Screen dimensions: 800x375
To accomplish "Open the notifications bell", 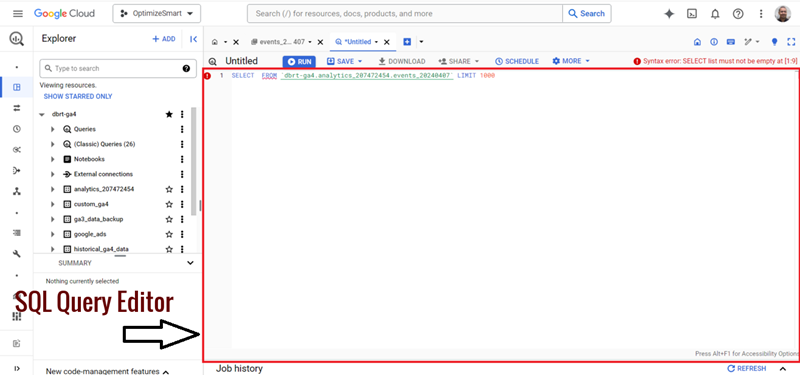I will coord(715,14).
